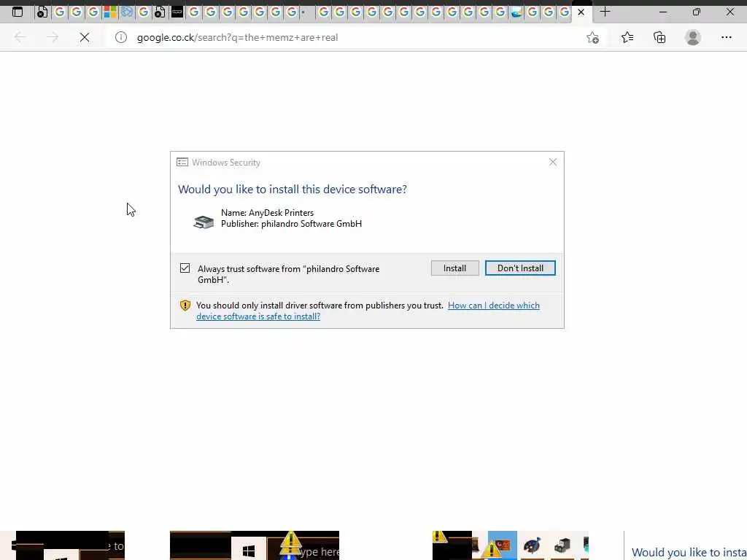Go forward to the next page
The image size is (747, 560).
tap(53, 37)
